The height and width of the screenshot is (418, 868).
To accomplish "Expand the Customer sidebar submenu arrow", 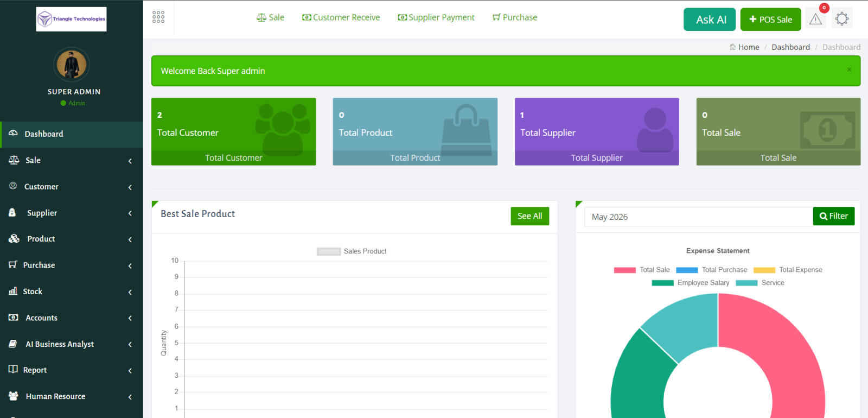I will click(130, 187).
